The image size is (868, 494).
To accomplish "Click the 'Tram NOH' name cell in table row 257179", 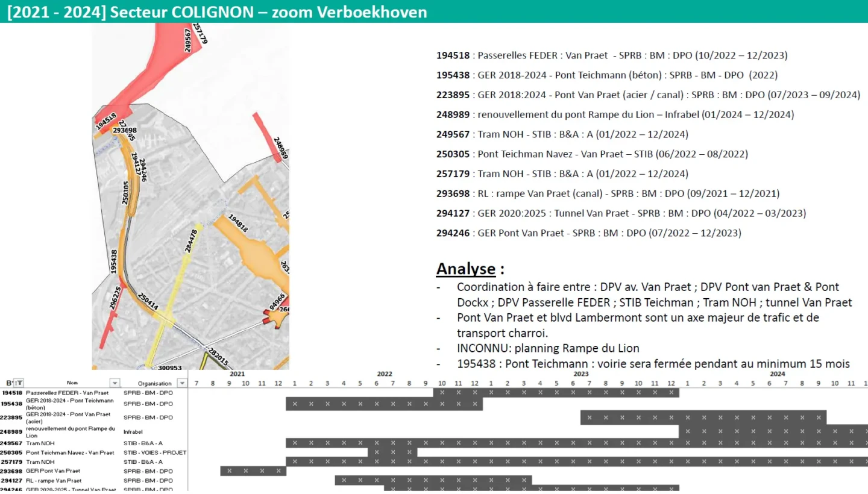I will pos(40,462).
